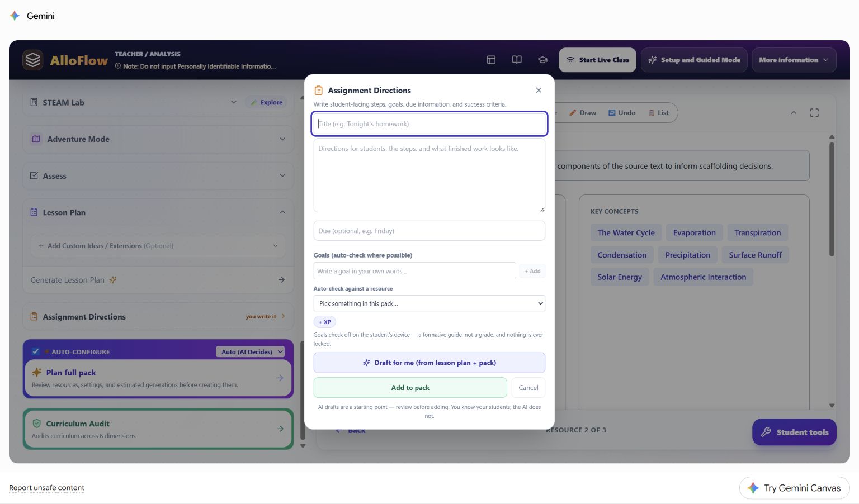Screen dimensions: 859x504
Task: Open Setup and Guided Mode
Action: 693,60
